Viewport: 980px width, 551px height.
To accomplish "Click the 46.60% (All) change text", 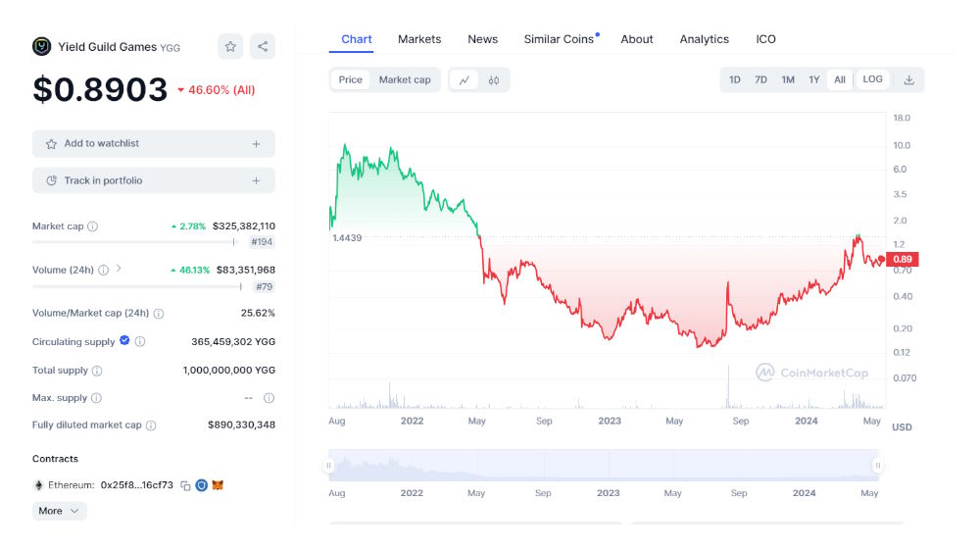I will click(221, 90).
